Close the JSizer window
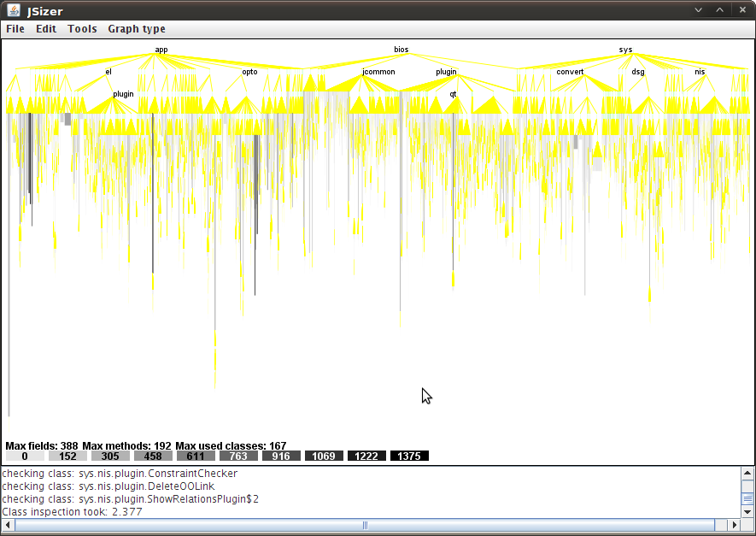The height and width of the screenshot is (536, 756). 742,10
